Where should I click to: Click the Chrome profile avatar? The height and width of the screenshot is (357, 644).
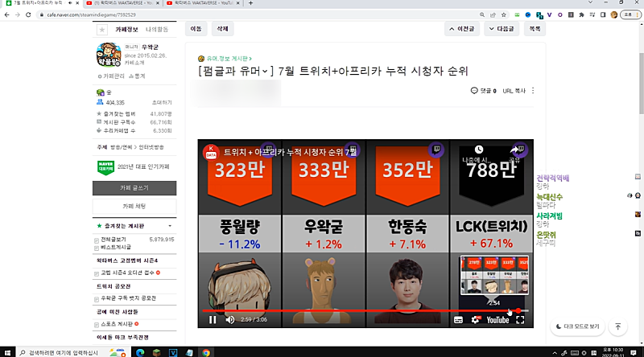(x=614, y=14)
